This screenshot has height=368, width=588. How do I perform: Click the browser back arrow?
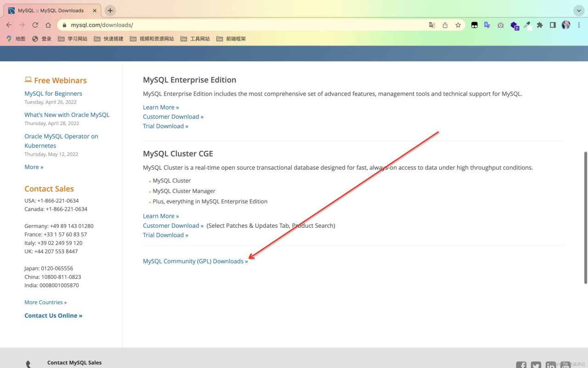(9, 25)
